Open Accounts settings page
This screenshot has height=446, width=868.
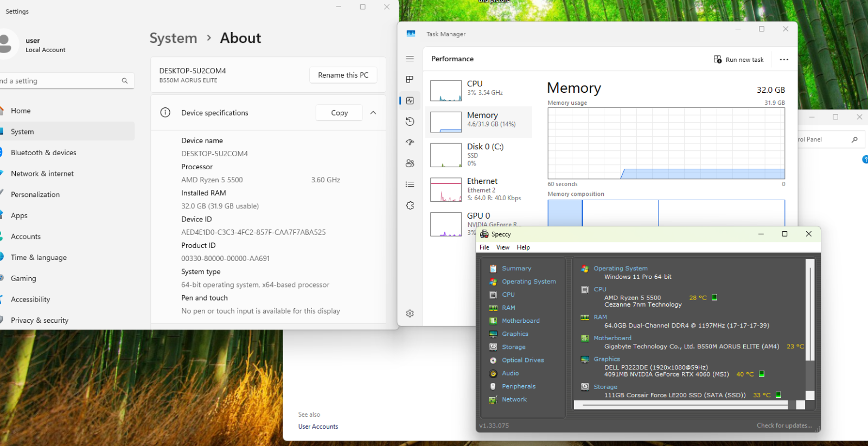(x=67, y=237)
